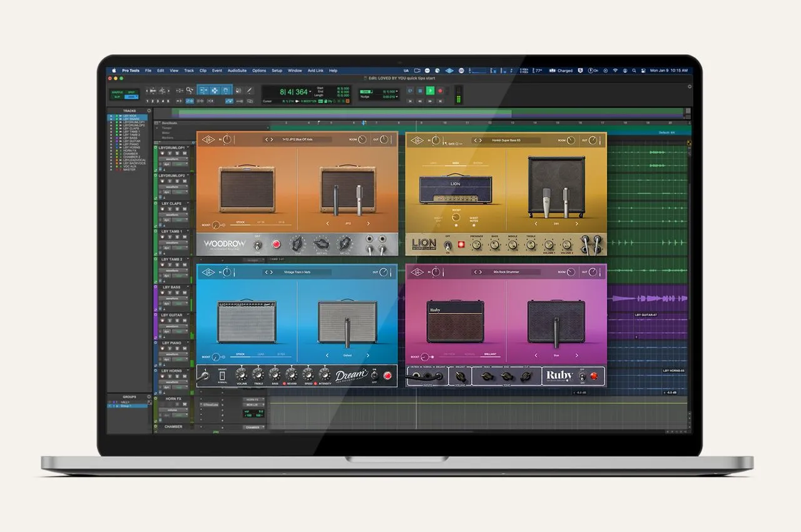This screenshot has height=532, width=801.
Task: Flip the Lion amp on/off switch
Action: [x=448, y=245]
